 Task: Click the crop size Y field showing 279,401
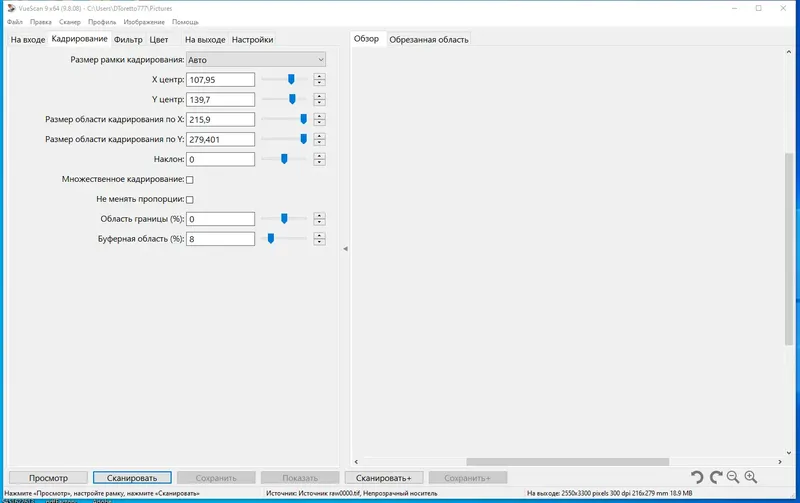click(x=220, y=139)
